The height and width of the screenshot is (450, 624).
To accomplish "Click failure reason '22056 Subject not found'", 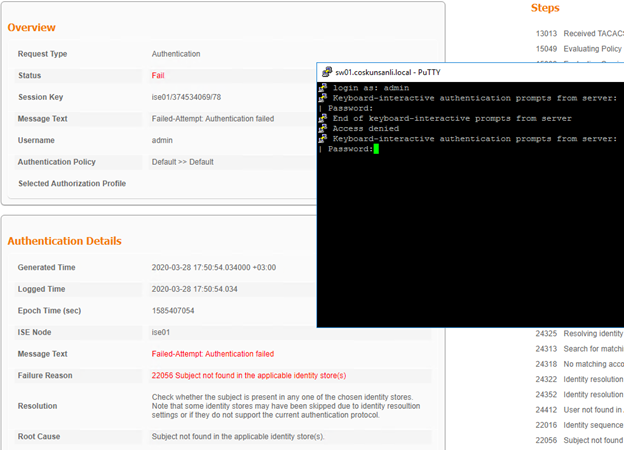I will 248,375.
